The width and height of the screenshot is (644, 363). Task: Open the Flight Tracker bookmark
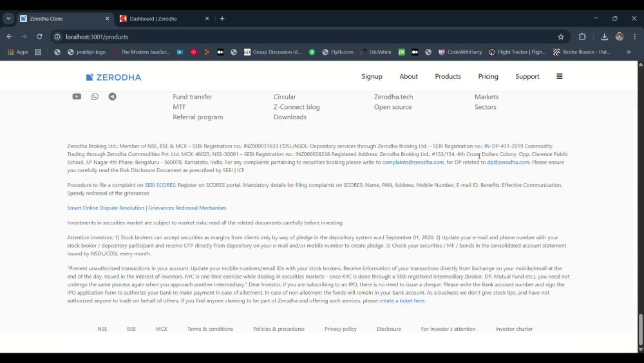[x=518, y=52]
